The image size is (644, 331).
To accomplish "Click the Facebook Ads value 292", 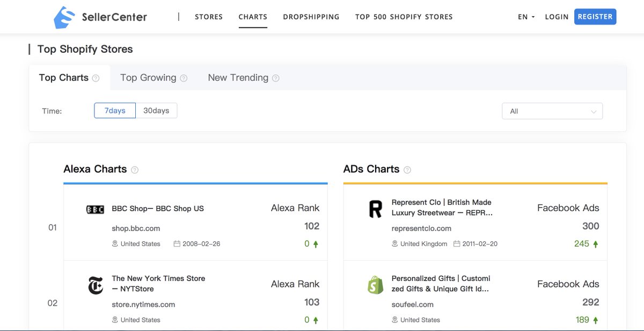I will tap(591, 302).
